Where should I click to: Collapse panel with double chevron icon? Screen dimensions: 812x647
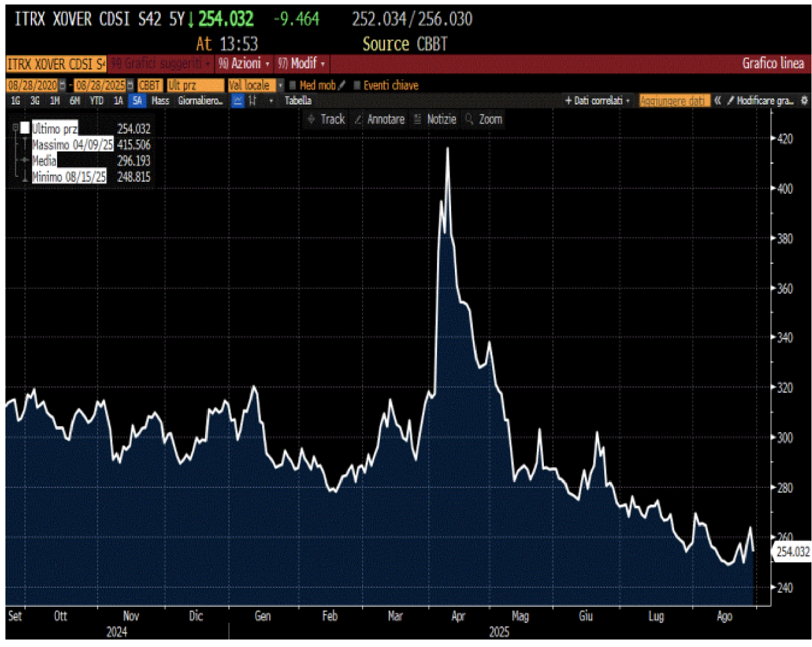pos(718,100)
